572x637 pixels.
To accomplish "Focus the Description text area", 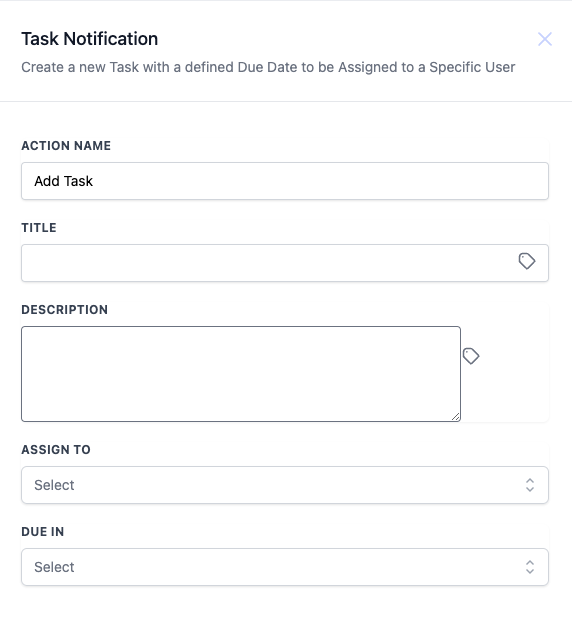I will 241,374.
